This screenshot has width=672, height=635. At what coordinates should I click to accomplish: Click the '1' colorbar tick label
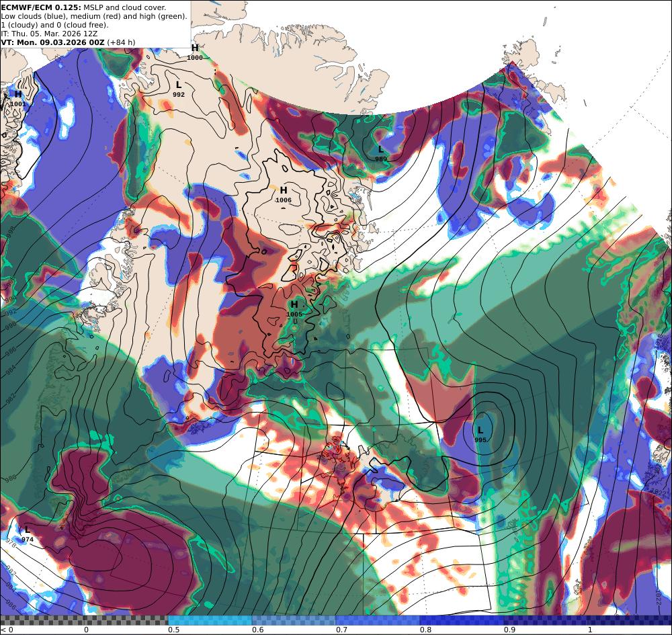point(590,630)
